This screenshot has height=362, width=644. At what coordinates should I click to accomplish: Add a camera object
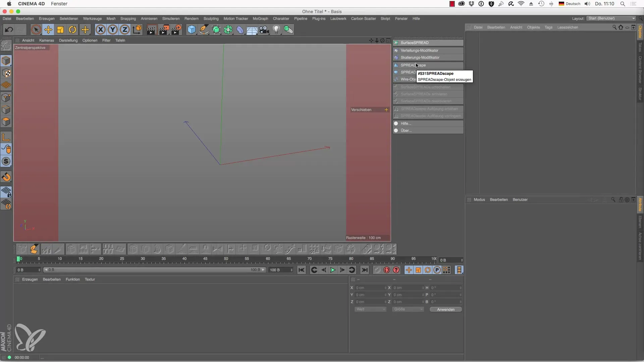pyautogui.click(x=264, y=30)
